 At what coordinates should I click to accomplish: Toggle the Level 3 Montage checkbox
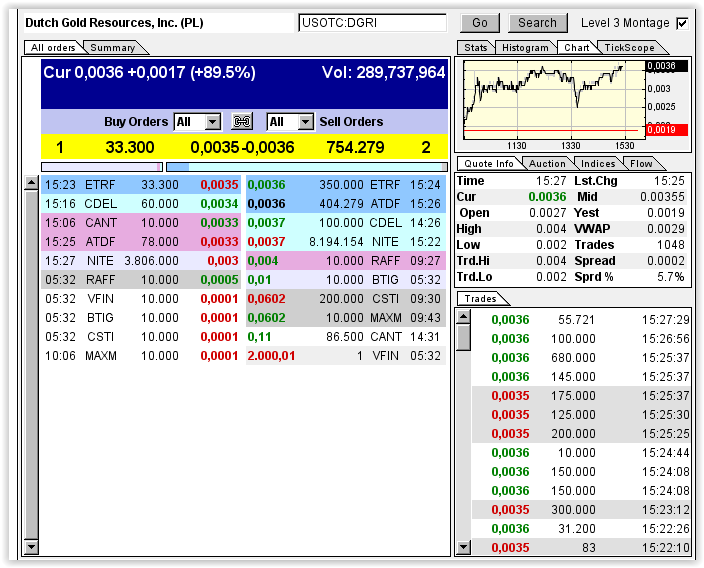coord(682,23)
